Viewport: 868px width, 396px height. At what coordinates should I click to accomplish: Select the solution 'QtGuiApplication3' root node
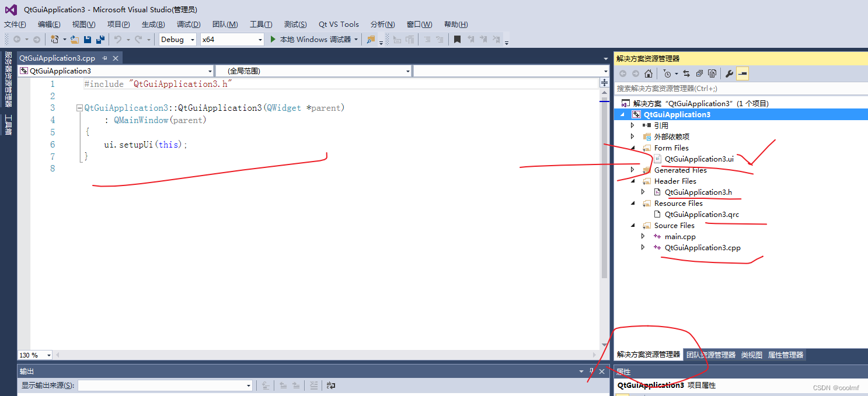[700, 103]
